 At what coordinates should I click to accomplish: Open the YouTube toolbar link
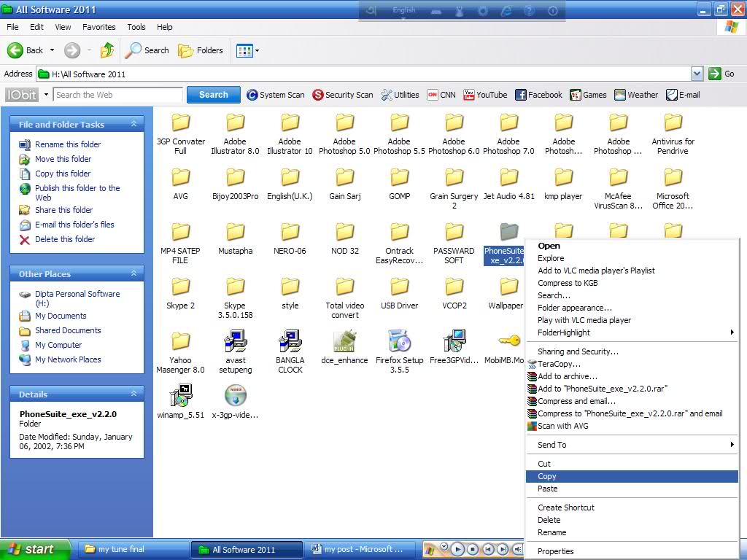(x=485, y=95)
